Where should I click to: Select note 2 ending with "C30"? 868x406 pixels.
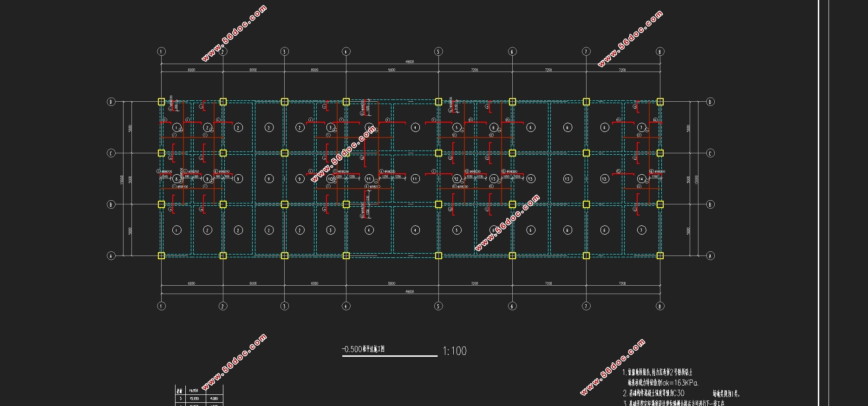pyautogui.click(x=653, y=393)
